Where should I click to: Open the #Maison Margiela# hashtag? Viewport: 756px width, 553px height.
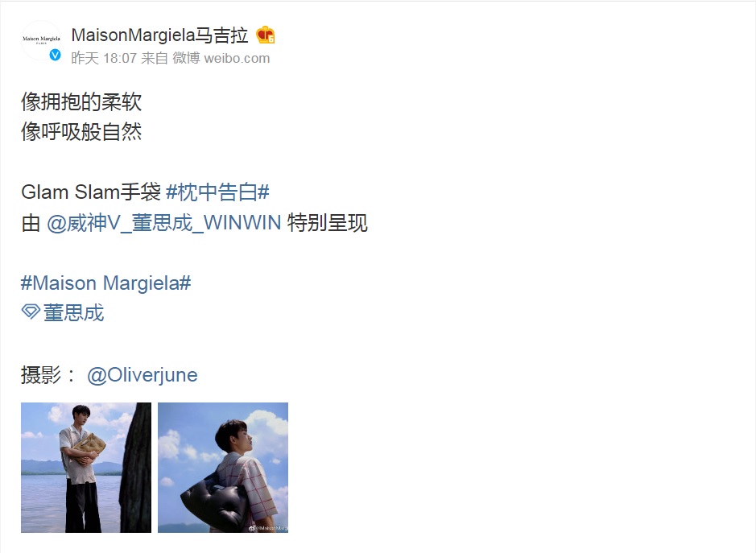[x=106, y=283]
